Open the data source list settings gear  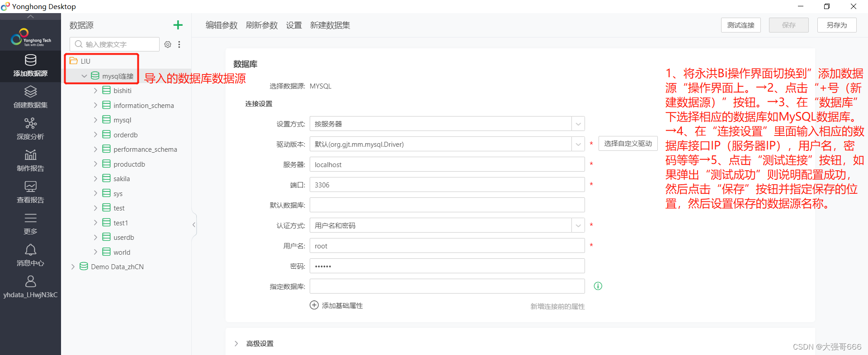coord(168,44)
